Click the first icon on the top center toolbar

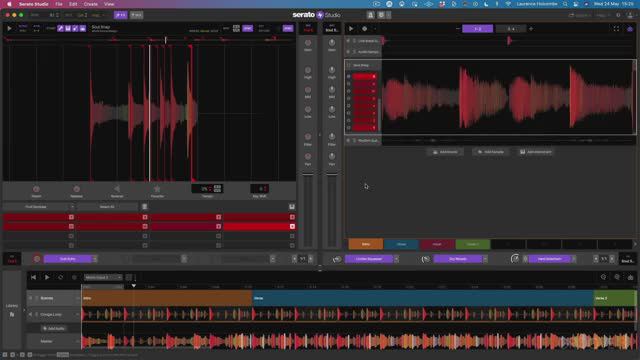coord(371,15)
